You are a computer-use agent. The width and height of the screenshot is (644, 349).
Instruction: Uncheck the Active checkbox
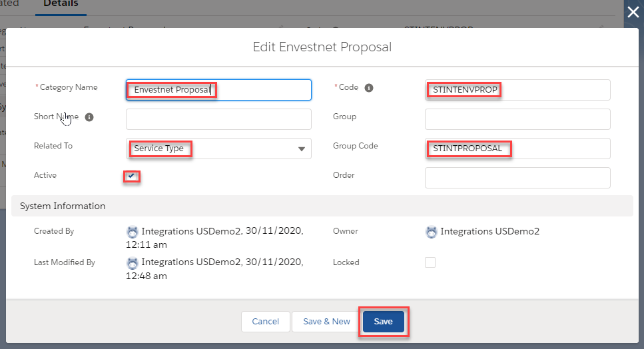131,176
